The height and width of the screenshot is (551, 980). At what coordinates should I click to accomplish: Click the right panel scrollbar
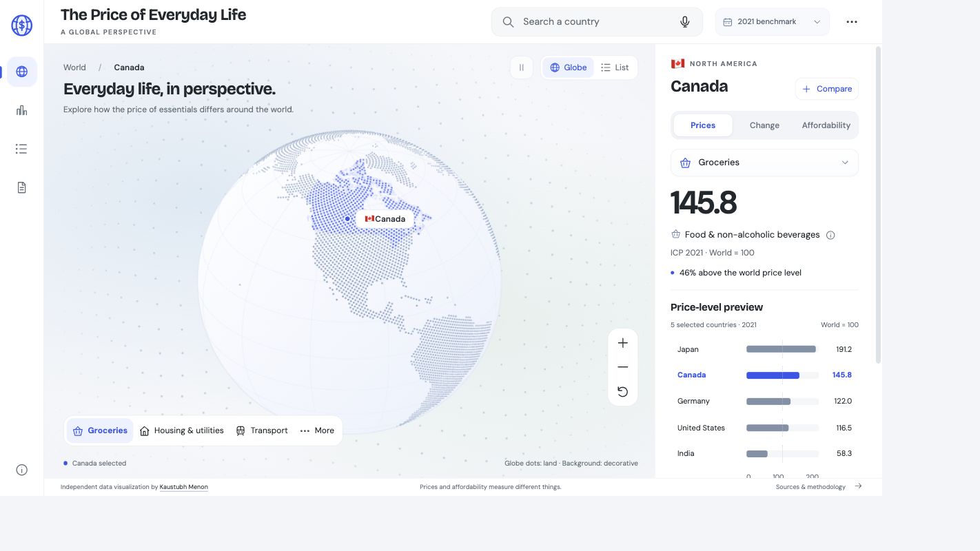[x=878, y=205]
